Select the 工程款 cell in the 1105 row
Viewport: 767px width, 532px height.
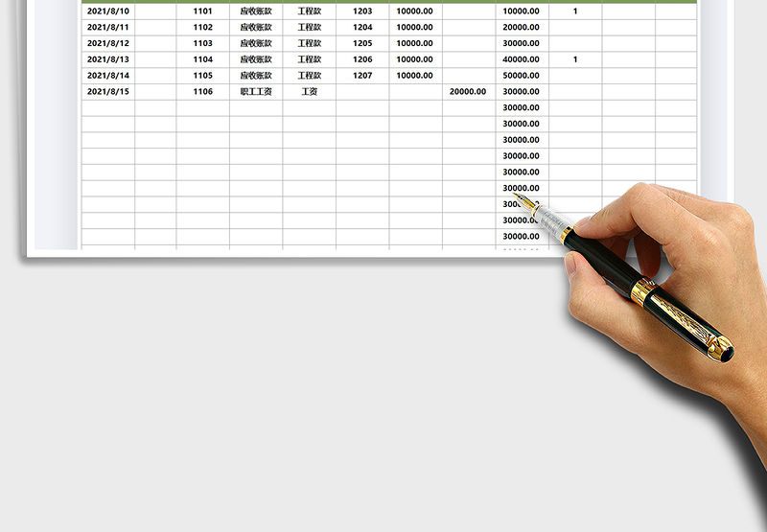(309, 76)
